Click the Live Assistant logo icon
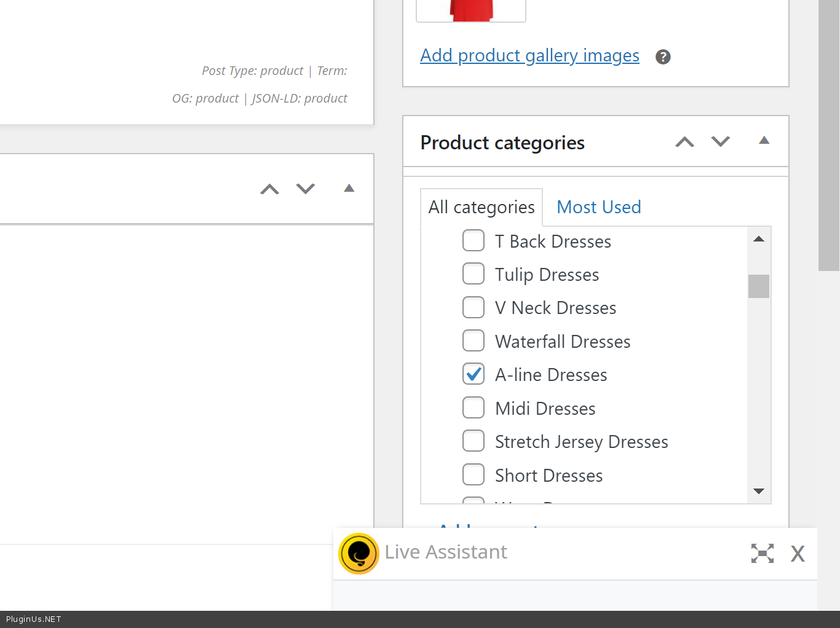The width and height of the screenshot is (840, 628). coord(359,554)
